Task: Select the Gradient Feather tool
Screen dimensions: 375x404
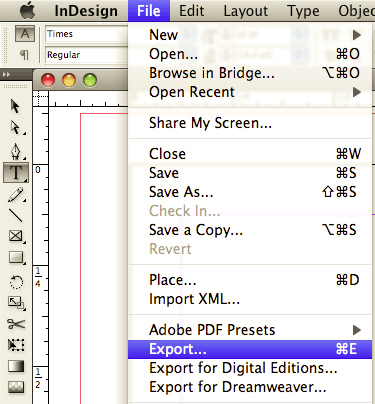Action: point(16,387)
